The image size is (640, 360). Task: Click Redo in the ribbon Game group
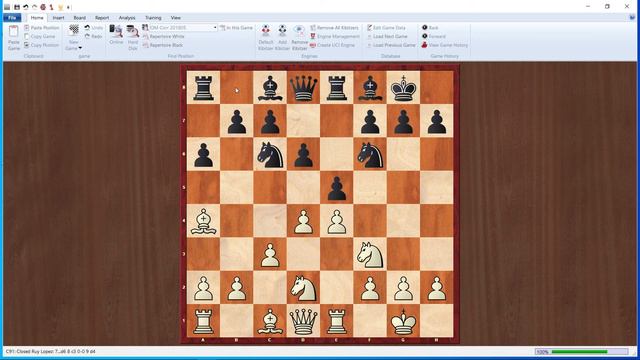tap(94, 36)
